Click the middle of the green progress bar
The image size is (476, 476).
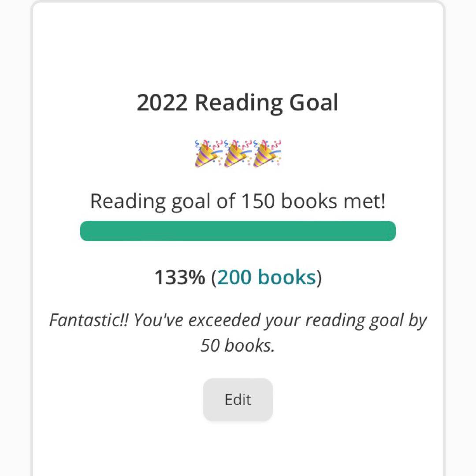click(x=238, y=231)
